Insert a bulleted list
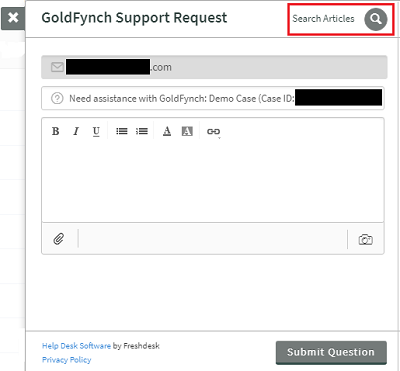This screenshot has width=400, height=371. [122, 131]
